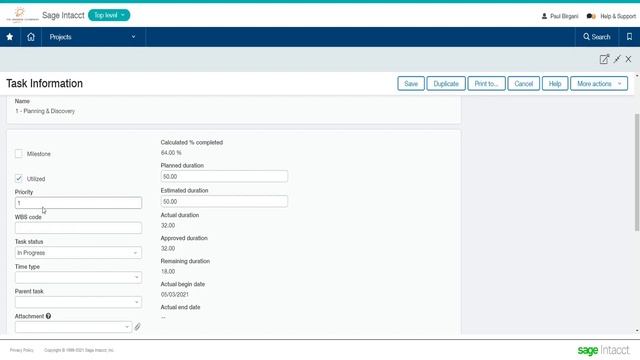The image size is (640, 360).
Task: Open the Task status dropdown
Action: [x=78, y=253]
